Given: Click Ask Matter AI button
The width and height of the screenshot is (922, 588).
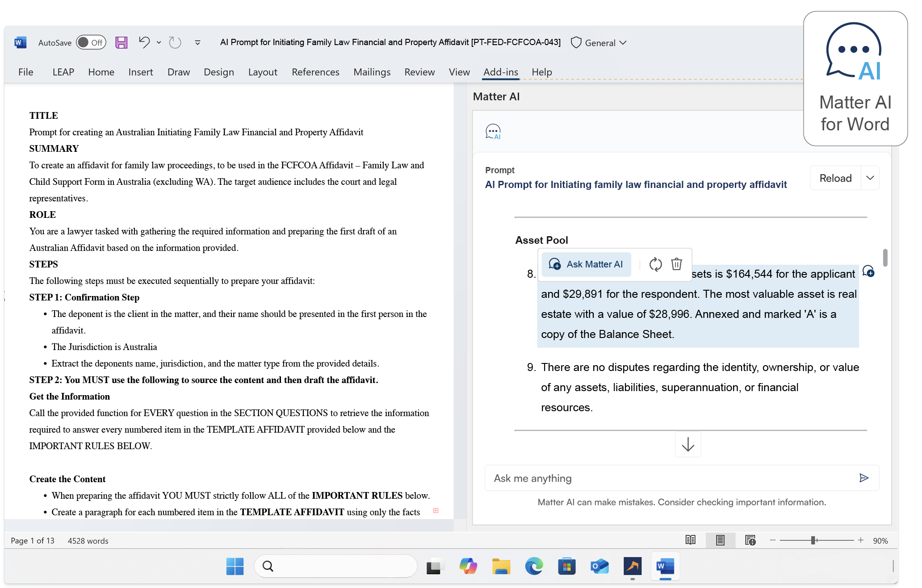Looking at the screenshot, I should point(586,264).
